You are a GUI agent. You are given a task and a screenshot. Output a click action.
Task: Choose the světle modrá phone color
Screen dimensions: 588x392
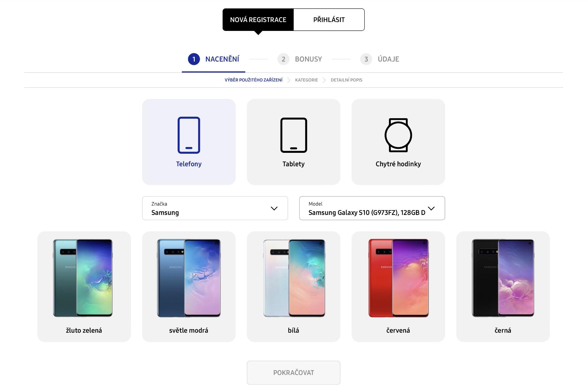[x=189, y=287]
